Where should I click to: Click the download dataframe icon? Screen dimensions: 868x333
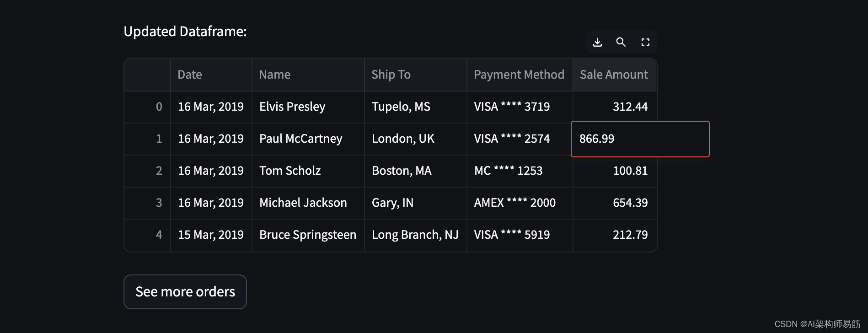pos(597,43)
